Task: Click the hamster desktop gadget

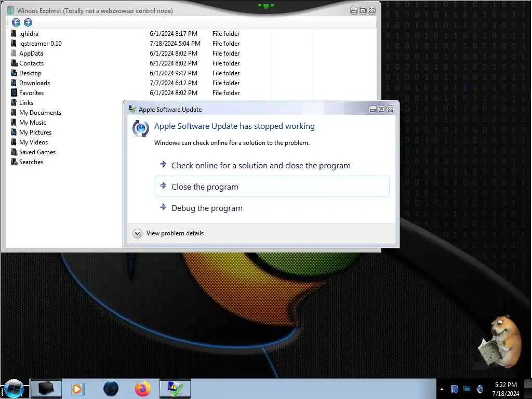Action: pyautogui.click(x=500, y=342)
